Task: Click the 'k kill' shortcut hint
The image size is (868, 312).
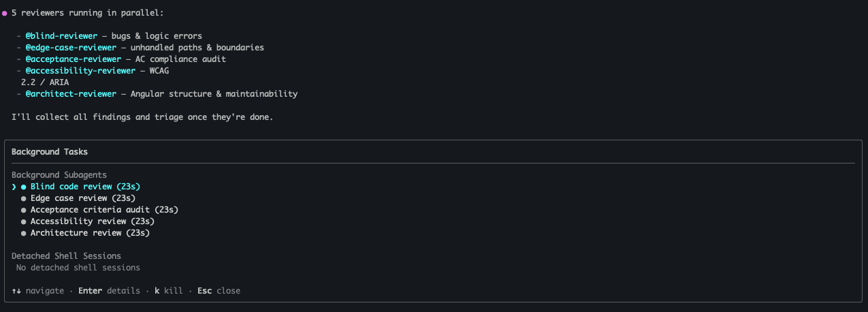Action: pyautogui.click(x=168, y=291)
